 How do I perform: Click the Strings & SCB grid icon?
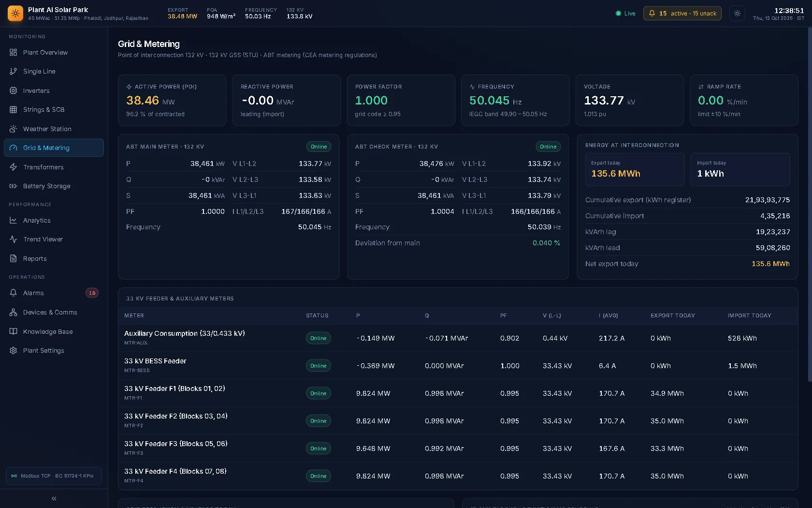click(14, 109)
